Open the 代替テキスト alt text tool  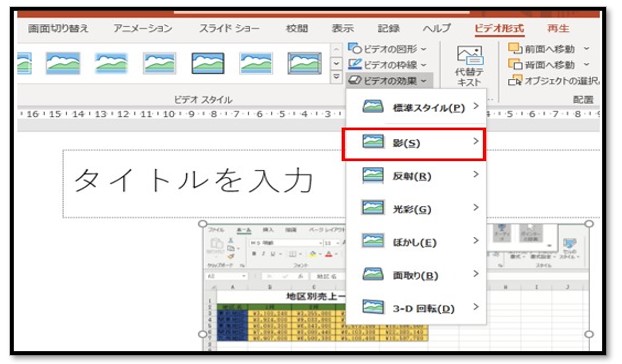coord(469,66)
